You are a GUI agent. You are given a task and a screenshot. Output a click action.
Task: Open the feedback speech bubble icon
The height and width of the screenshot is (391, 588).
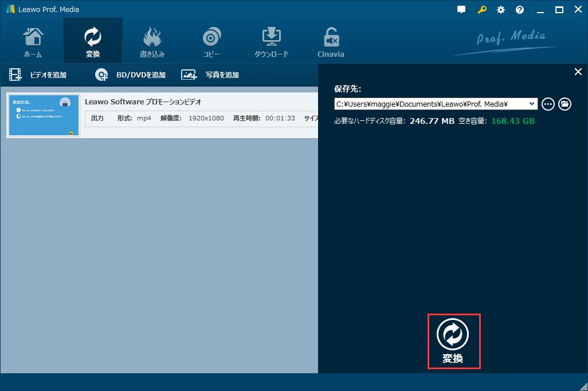coord(461,9)
